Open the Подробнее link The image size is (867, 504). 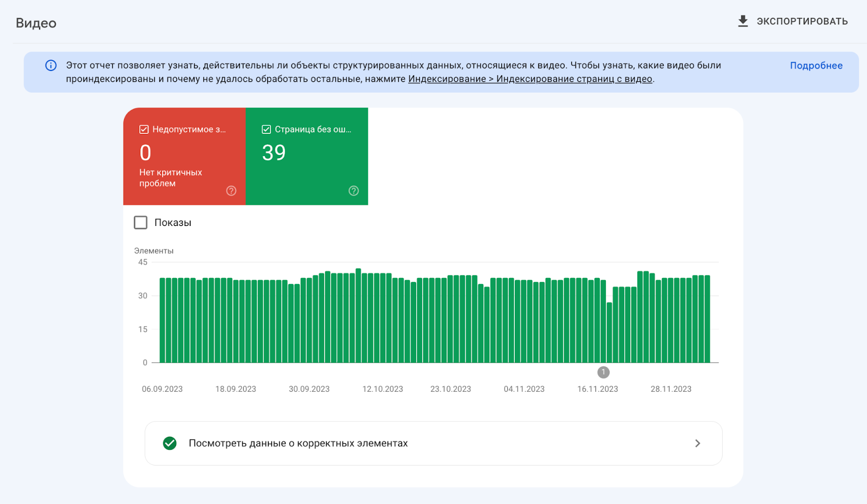coord(816,66)
